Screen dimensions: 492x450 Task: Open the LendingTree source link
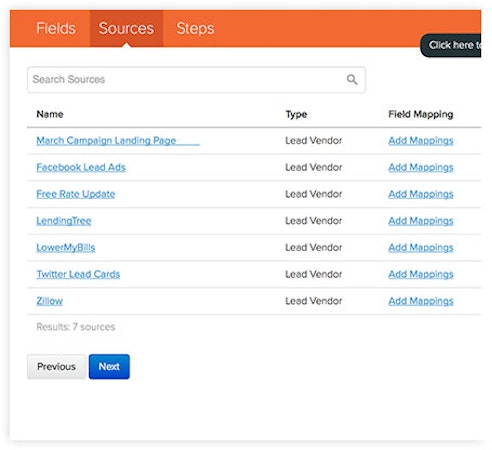pyautogui.click(x=64, y=221)
